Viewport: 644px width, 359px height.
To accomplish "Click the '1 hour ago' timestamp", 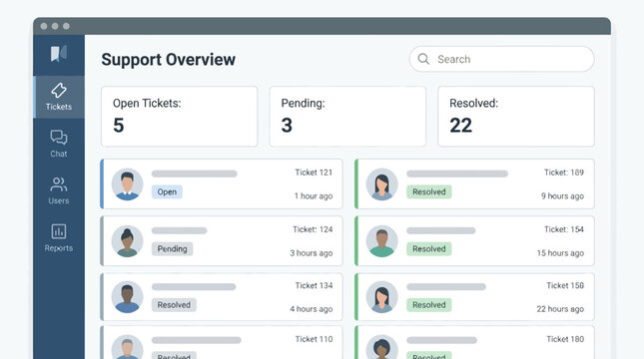I will click(314, 196).
